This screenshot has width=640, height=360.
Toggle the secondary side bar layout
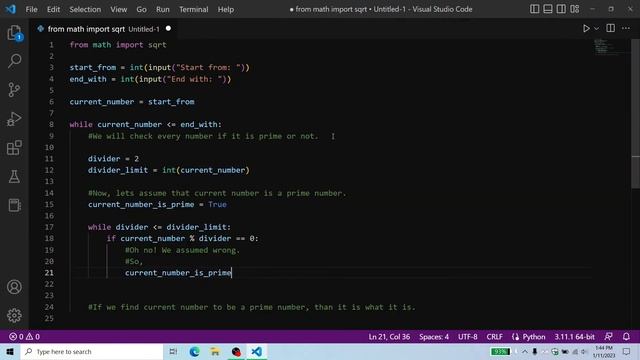(561, 9)
